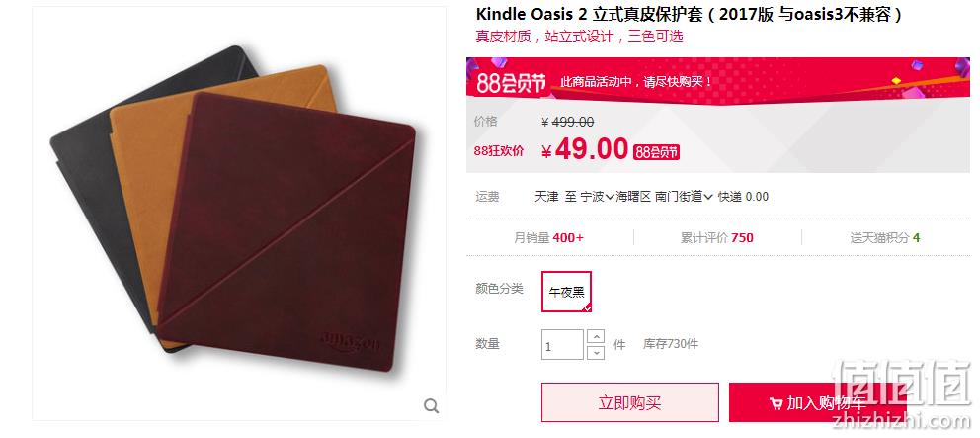Click the quantity input field
Screen dimensions: 980x438
(562, 345)
